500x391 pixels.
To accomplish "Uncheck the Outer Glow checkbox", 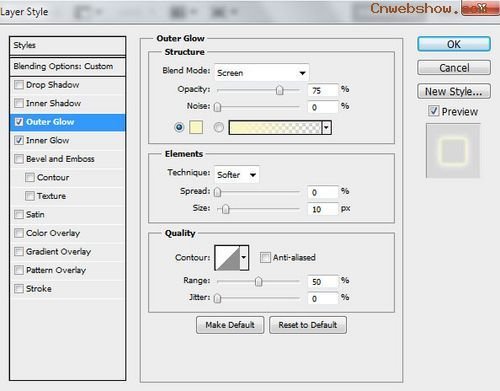I will pyautogui.click(x=19, y=122).
